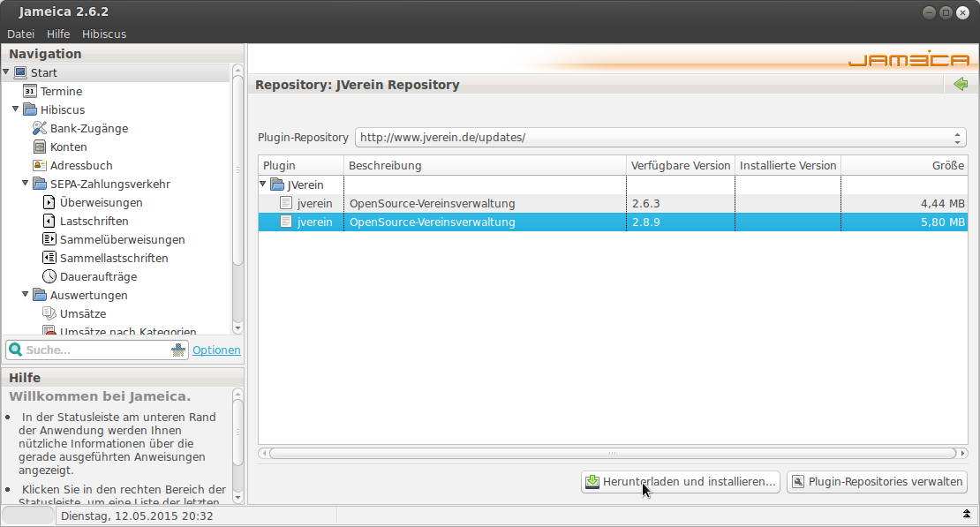Viewport: 980px width, 527px height.
Task: Click the Lastschriften icon
Action: 49,221
